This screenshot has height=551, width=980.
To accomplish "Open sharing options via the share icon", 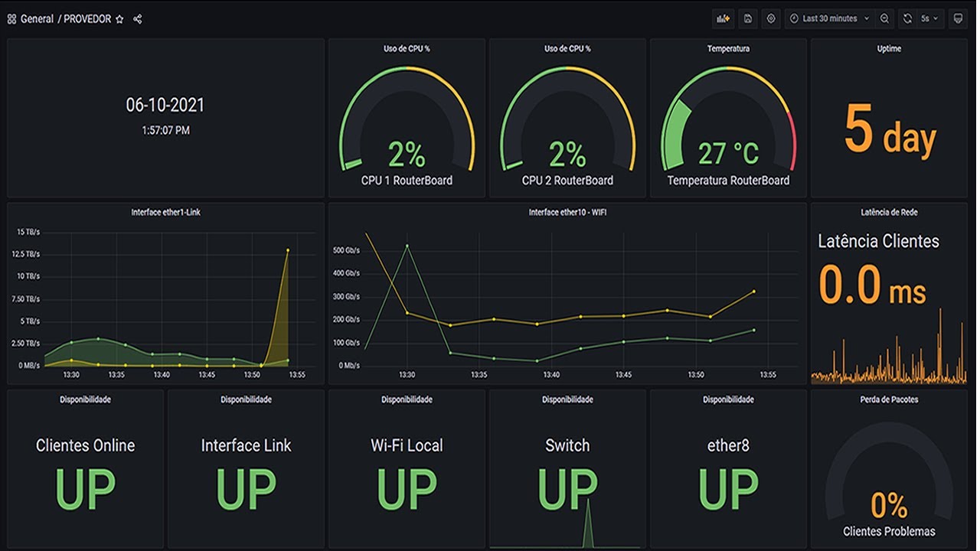I will point(136,19).
